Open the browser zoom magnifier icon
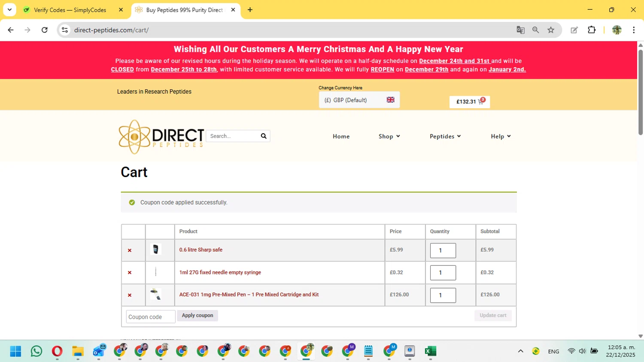 535,30
